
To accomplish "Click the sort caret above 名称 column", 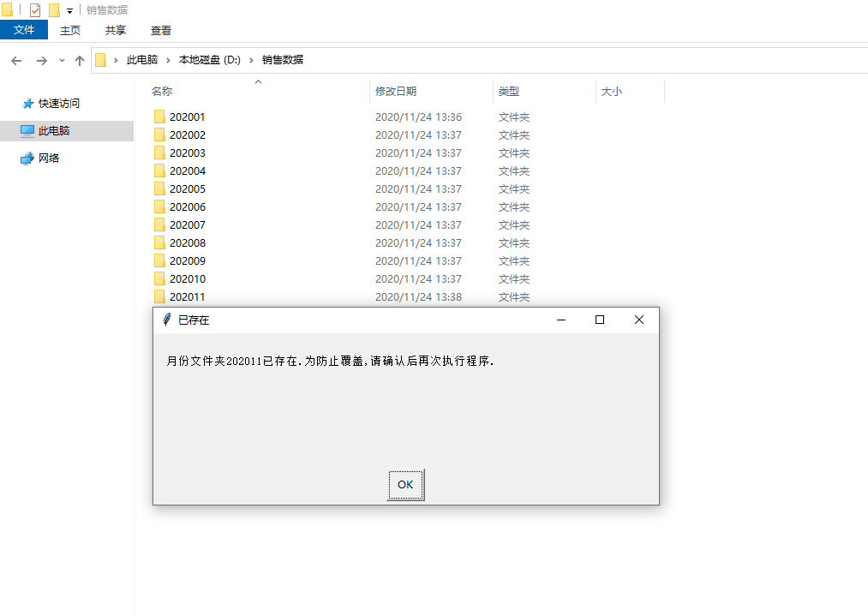I will point(258,81).
